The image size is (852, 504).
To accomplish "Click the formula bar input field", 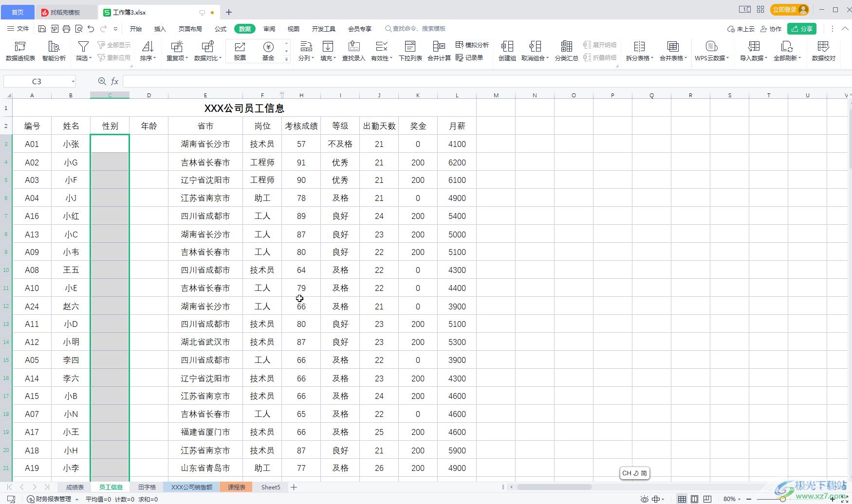I will [487, 81].
